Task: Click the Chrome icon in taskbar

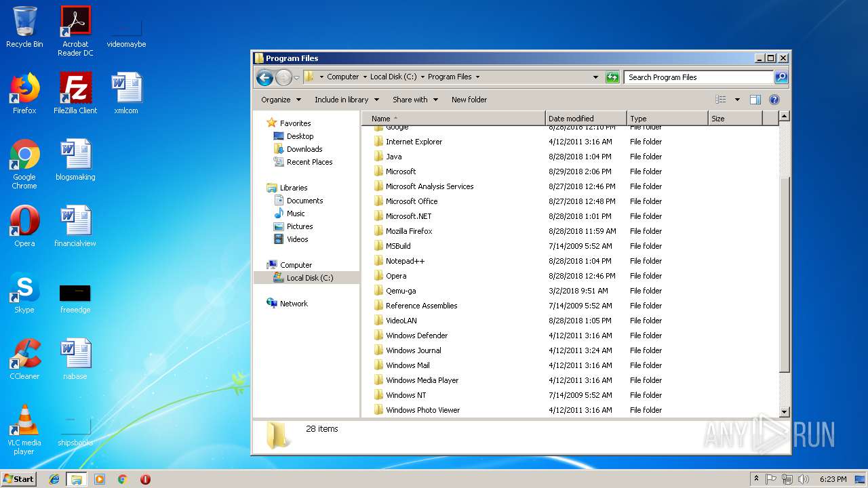Action: coord(123,479)
